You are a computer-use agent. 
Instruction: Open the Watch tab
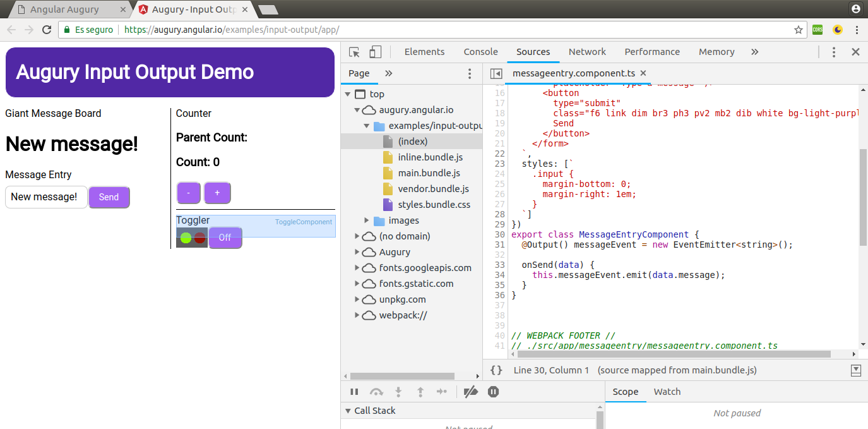pos(667,392)
